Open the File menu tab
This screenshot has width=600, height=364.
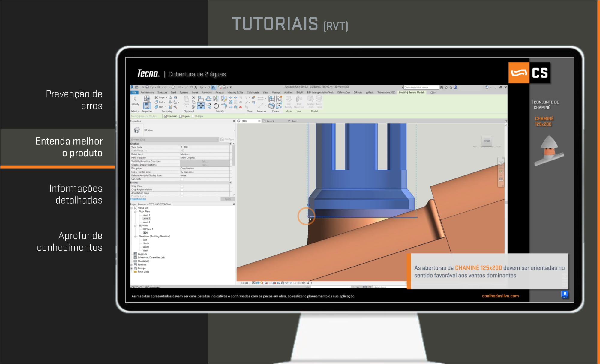[134, 92]
